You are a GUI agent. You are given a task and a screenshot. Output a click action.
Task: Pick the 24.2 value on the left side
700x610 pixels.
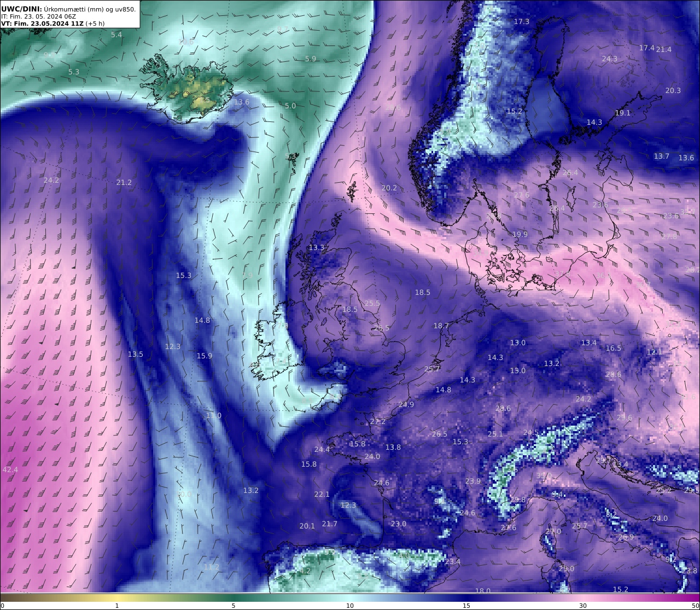click(x=51, y=181)
